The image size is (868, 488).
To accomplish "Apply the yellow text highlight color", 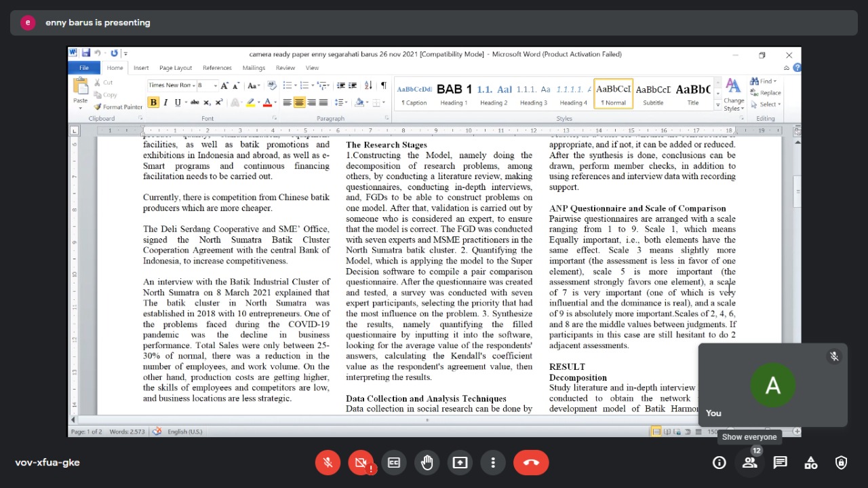I will pyautogui.click(x=250, y=102).
